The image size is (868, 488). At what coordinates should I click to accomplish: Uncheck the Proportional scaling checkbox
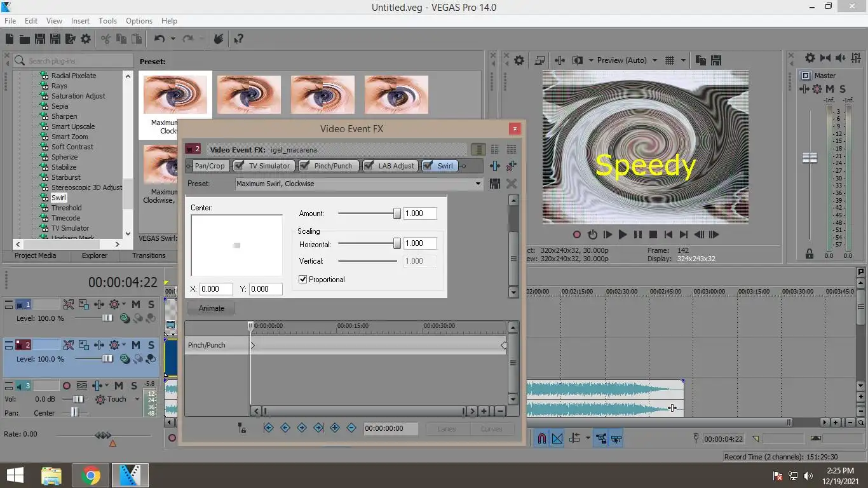click(x=303, y=280)
